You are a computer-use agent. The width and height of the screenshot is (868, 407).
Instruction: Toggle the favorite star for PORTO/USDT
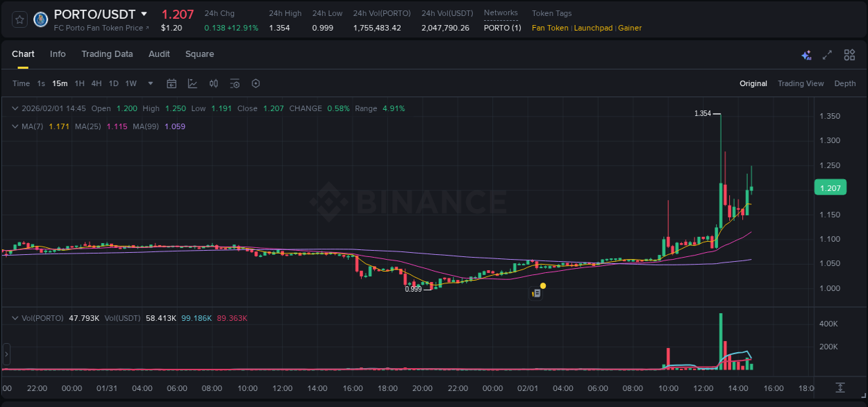(x=19, y=19)
